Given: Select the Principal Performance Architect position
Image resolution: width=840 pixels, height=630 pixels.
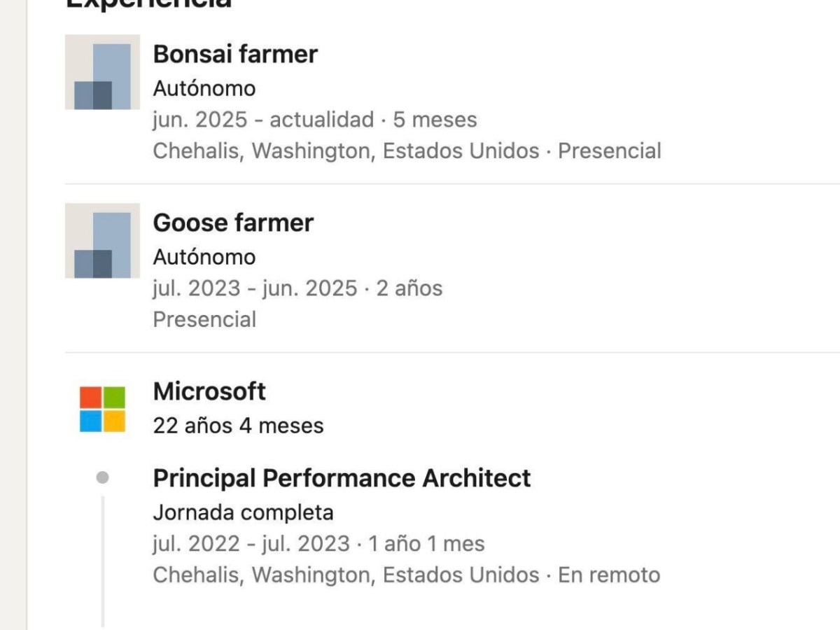Looking at the screenshot, I should coord(342,478).
